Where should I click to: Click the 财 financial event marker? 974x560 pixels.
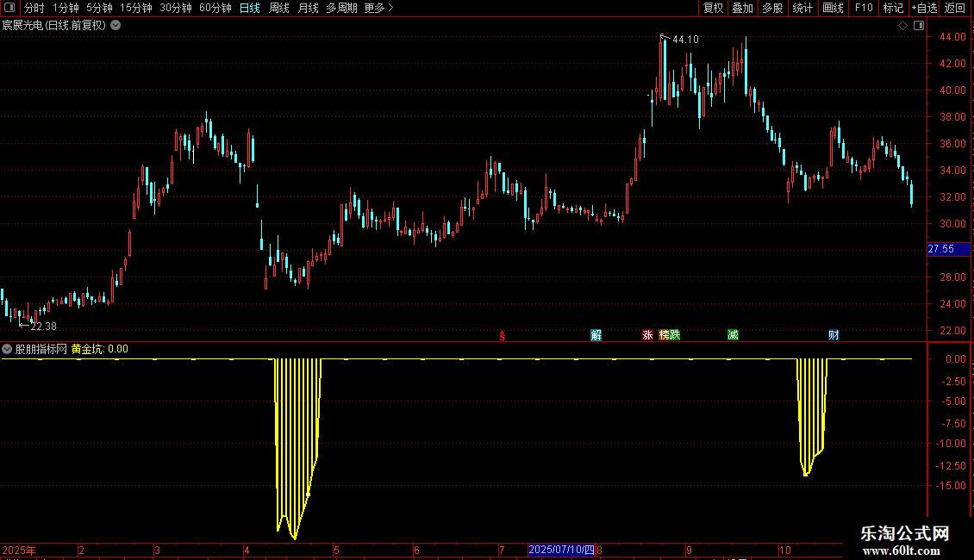[834, 335]
